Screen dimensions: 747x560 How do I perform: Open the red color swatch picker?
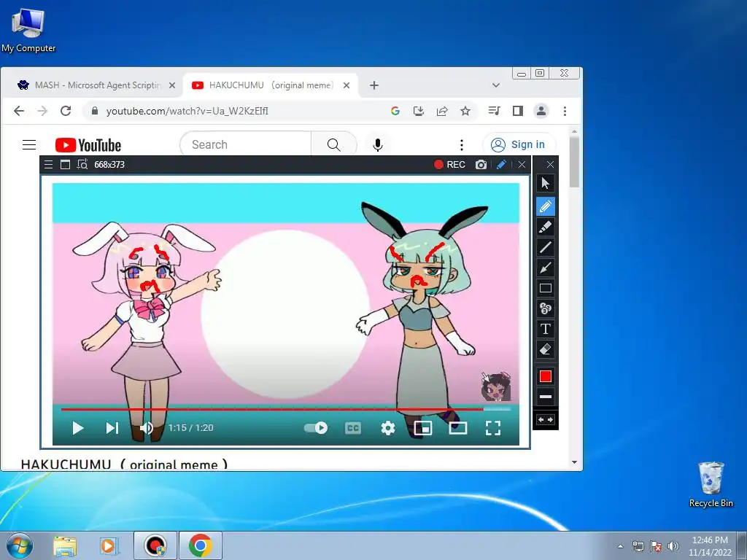[546, 377]
